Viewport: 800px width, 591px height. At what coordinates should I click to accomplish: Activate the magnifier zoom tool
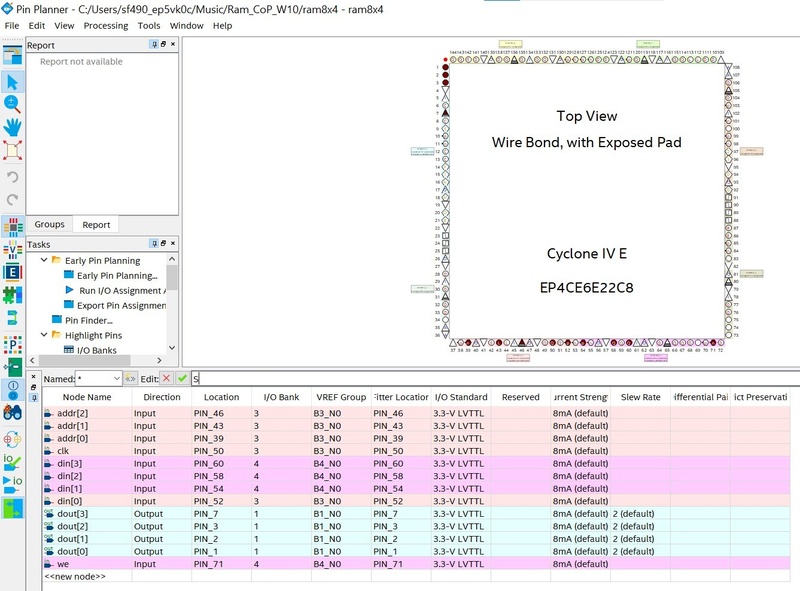(x=13, y=105)
